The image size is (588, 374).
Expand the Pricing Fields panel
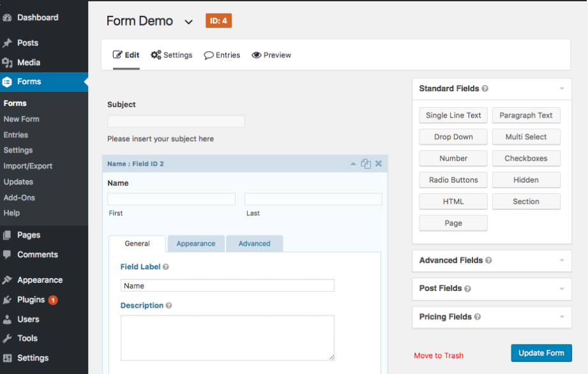pyautogui.click(x=562, y=317)
